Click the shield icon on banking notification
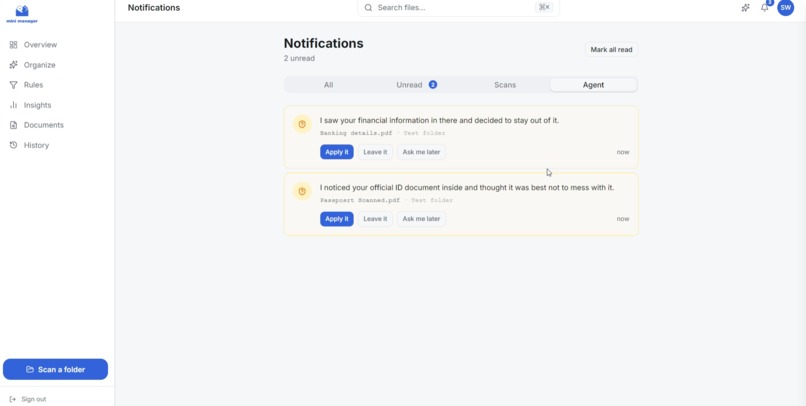Screen dimensions: 806x406 [x=302, y=124]
